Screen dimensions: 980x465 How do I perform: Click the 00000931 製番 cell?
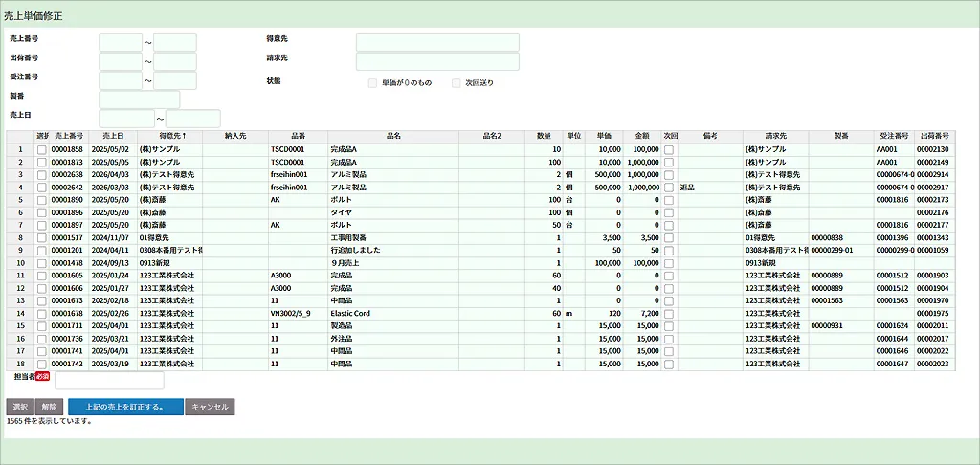pos(841,325)
